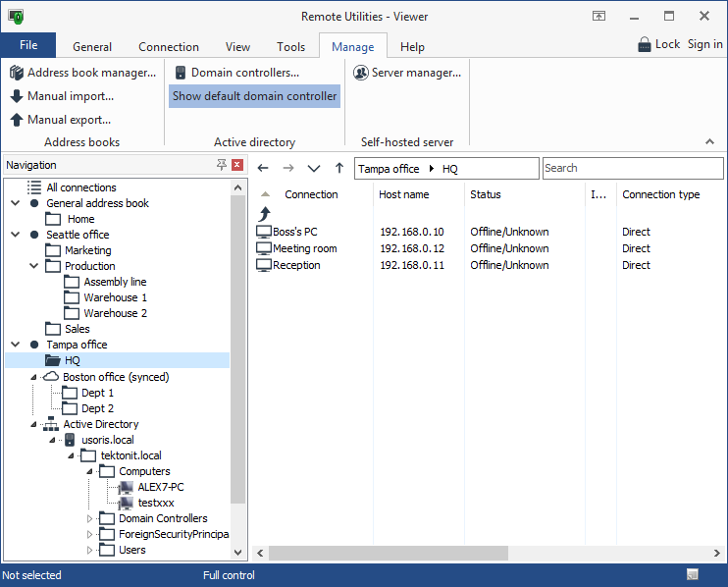Open the Help tab
This screenshot has height=587, width=728.
412,47
